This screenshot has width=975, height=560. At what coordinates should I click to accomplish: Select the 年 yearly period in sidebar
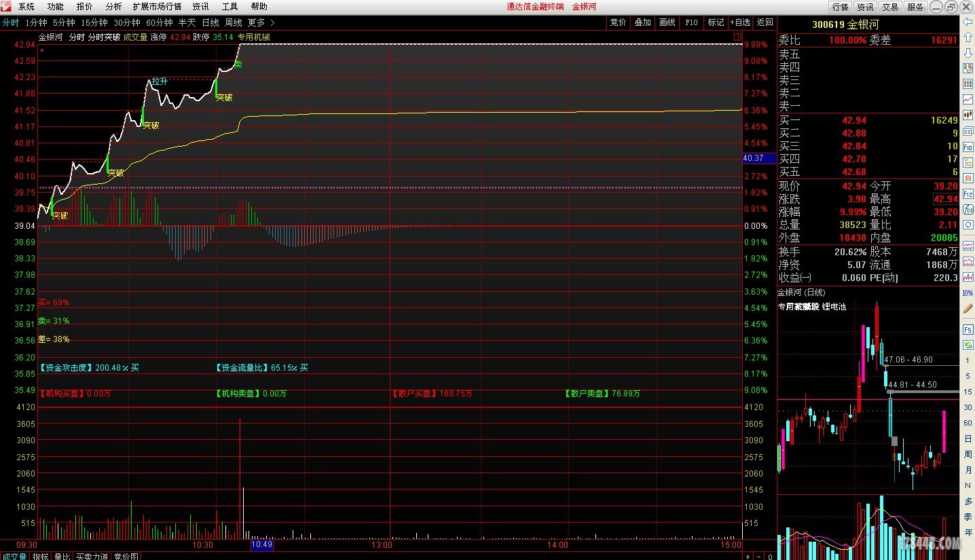point(968,532)
